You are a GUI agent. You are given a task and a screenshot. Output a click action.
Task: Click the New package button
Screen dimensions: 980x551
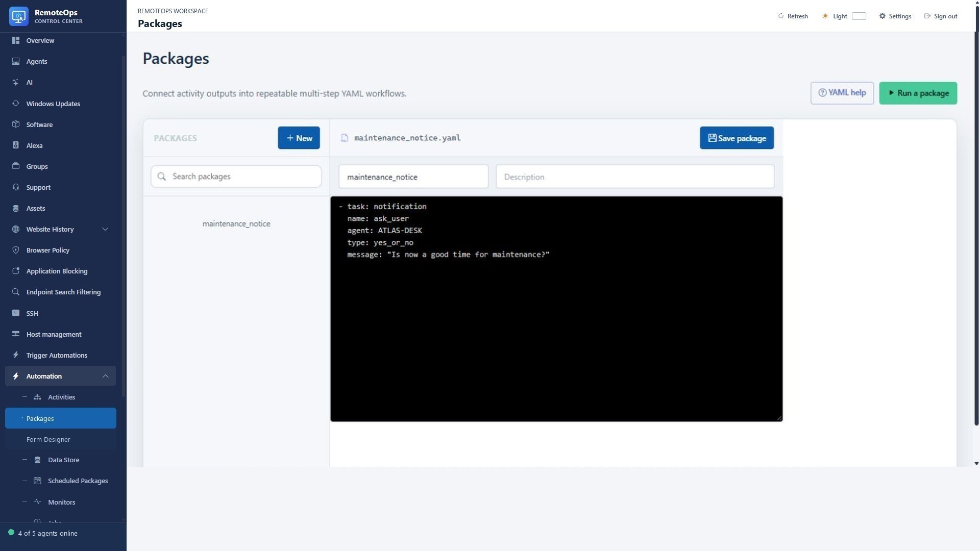tap(299, 138)
